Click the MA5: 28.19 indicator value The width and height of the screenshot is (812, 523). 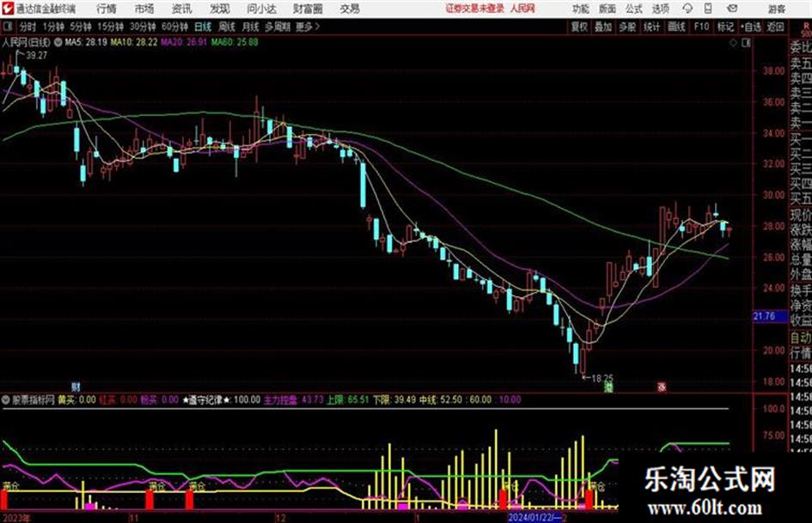tap(86, 42)
